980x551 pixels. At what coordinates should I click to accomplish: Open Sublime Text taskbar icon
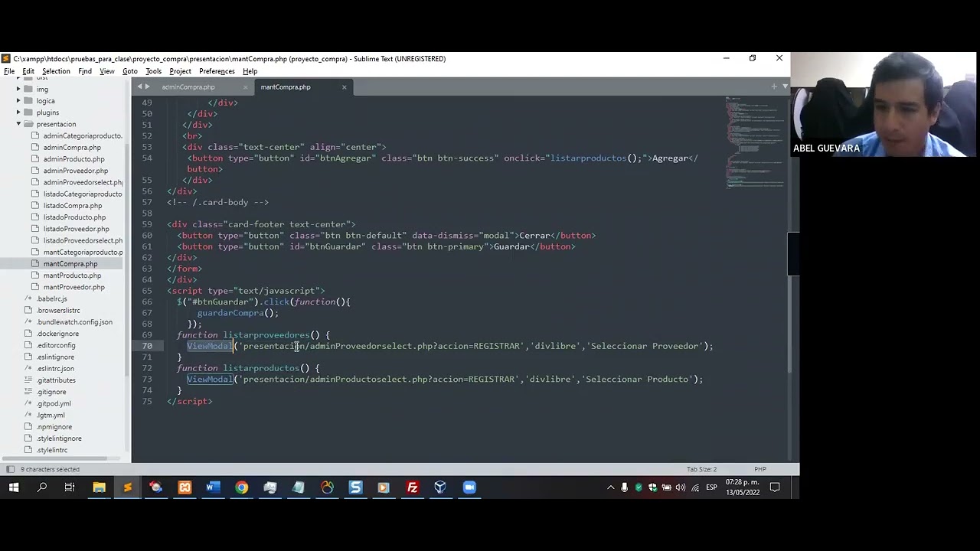(127, 487)
